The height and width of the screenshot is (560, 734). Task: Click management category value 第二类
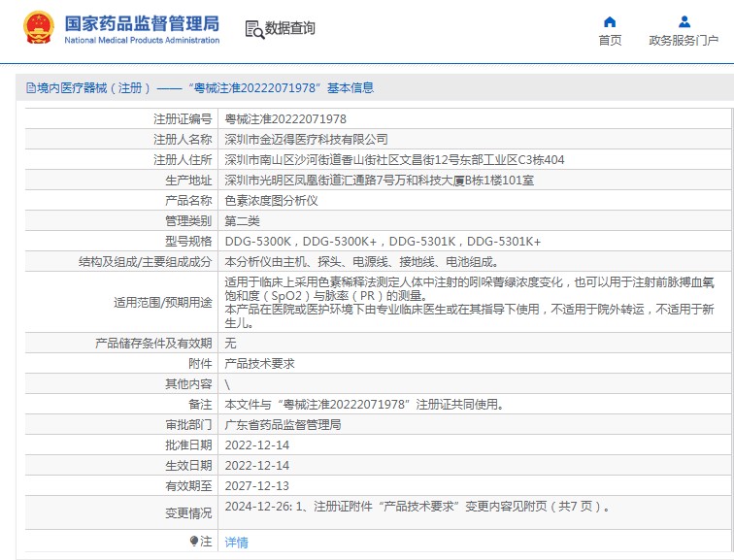[242, 221]
